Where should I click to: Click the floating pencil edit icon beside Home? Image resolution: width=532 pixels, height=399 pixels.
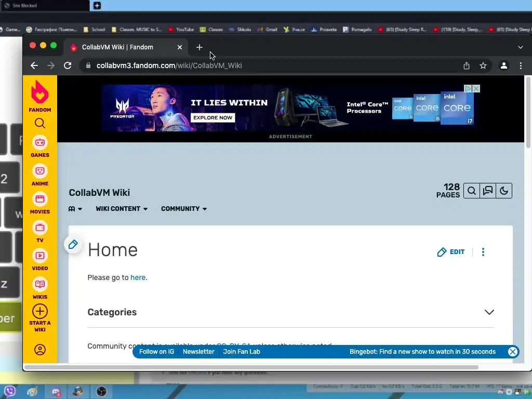pyautogui.click(x=73, y=244)
